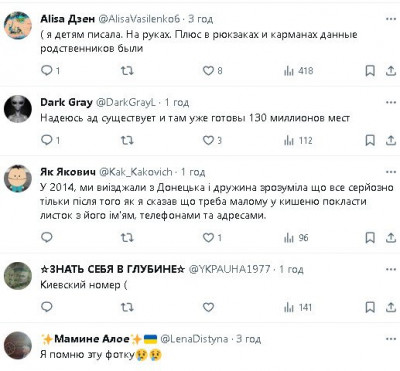Image resolution: width=400 pixels, height=371 pixels.
Task: Bookmark Alisa Дзен's tweet
Action: click(370, 71)
